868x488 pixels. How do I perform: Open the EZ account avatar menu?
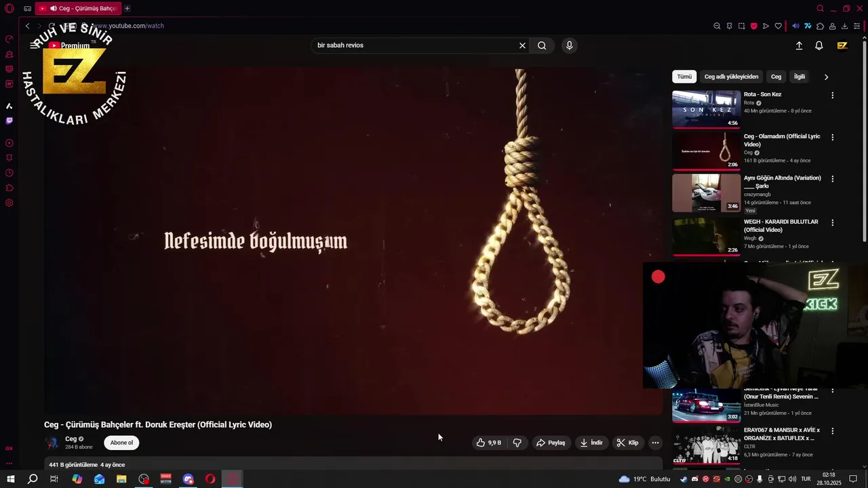[x=842, y=45]
